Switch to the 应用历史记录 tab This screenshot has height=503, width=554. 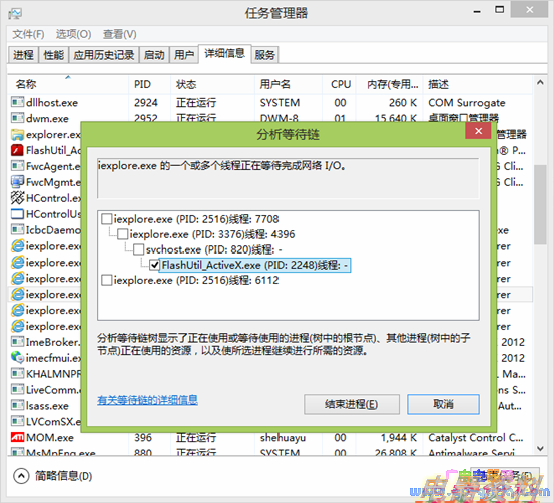point(104,55)
